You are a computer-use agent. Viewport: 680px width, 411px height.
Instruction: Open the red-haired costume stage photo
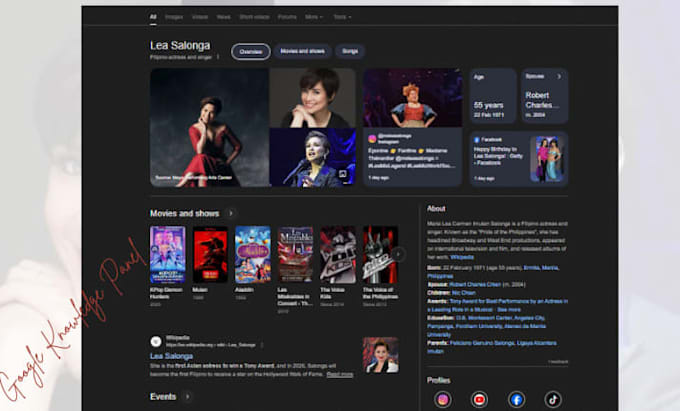click(x=412, y=98)
